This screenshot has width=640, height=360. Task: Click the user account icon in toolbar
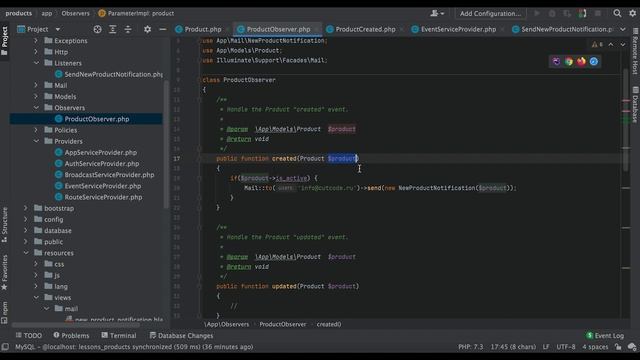(x=437, y=13)
